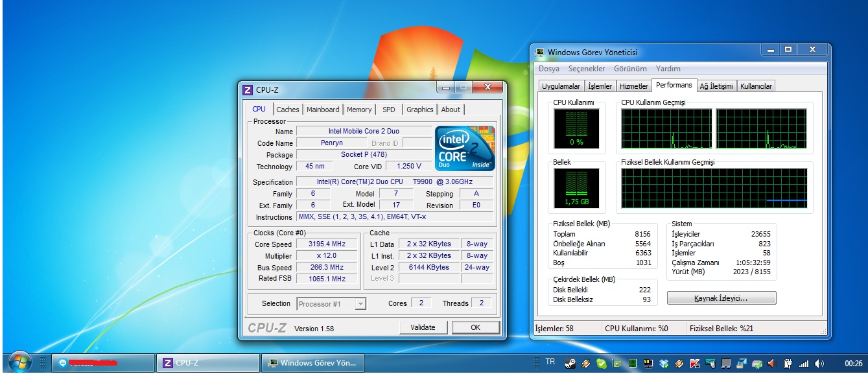Select the Performans tab

coord(674,85)
